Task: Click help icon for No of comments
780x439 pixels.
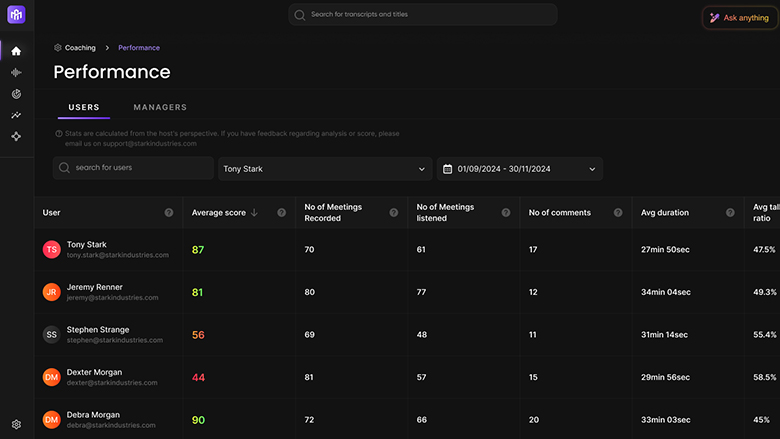Action: click(618, 213)
